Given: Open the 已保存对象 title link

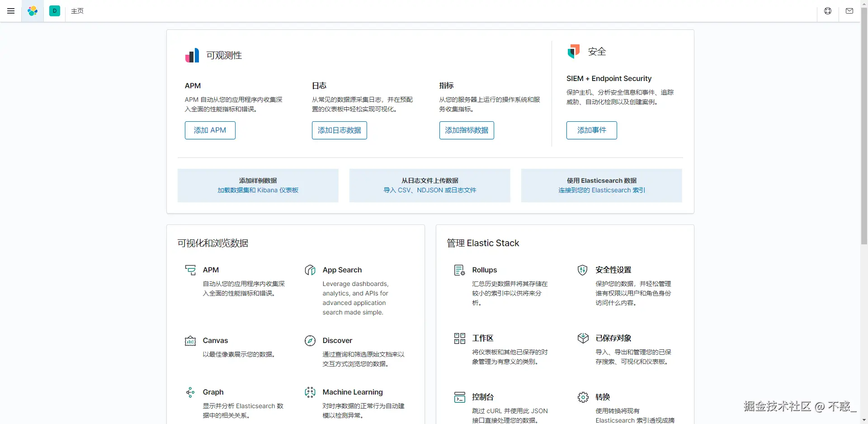Looking at the screenshot, I should [613, 338].
